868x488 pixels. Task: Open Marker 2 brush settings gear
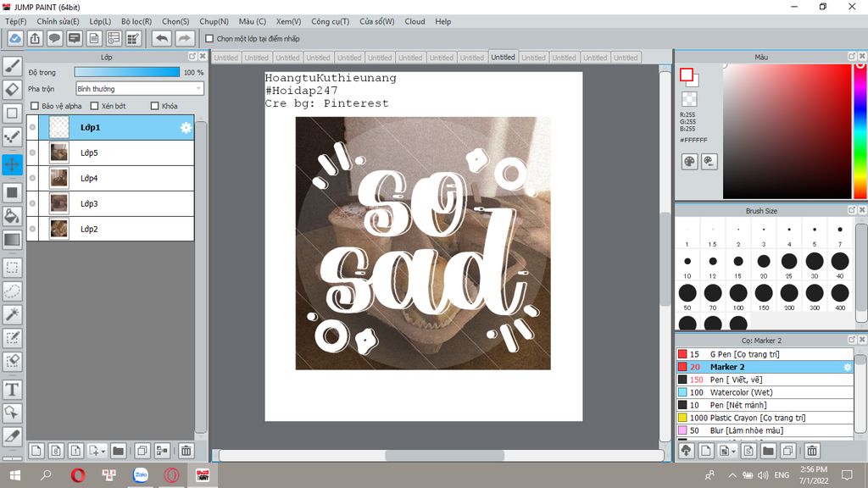[847, 367]
